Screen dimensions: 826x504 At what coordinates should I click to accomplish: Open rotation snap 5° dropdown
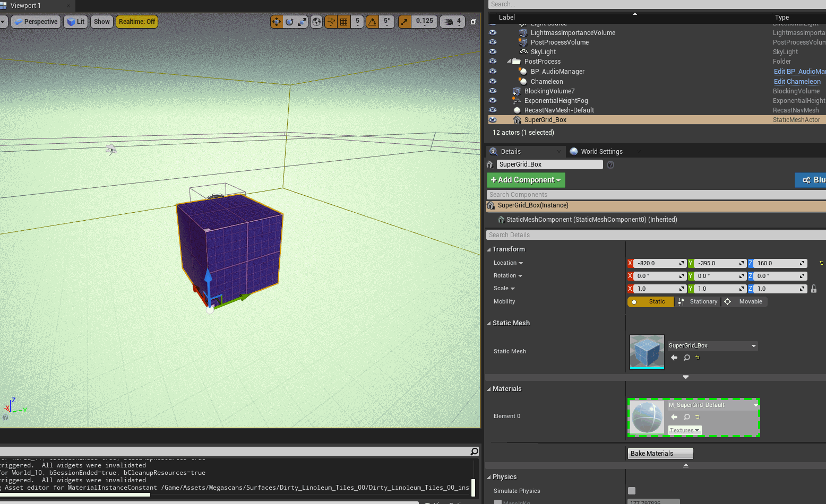click(387, 22)
